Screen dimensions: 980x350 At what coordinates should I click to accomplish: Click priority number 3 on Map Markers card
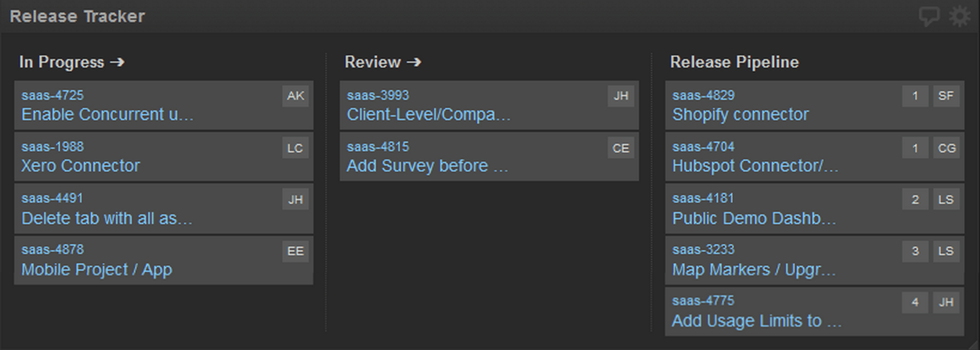915,251
